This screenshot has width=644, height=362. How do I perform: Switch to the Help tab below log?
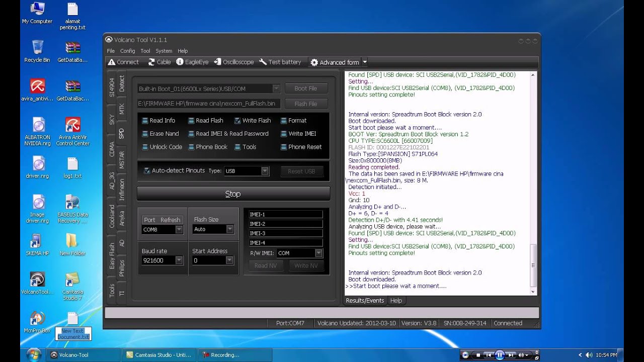(x=396, y=301)
